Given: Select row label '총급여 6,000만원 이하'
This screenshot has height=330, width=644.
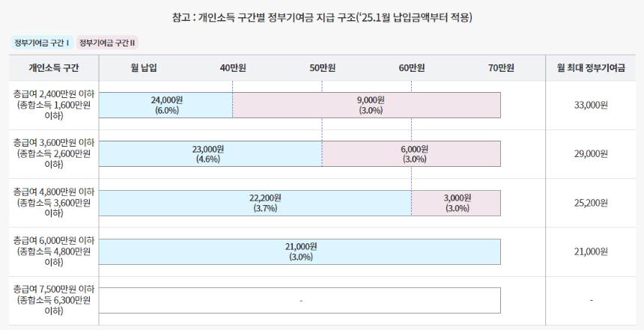Looking at the screenshot, I should click(x=54, y=240).
